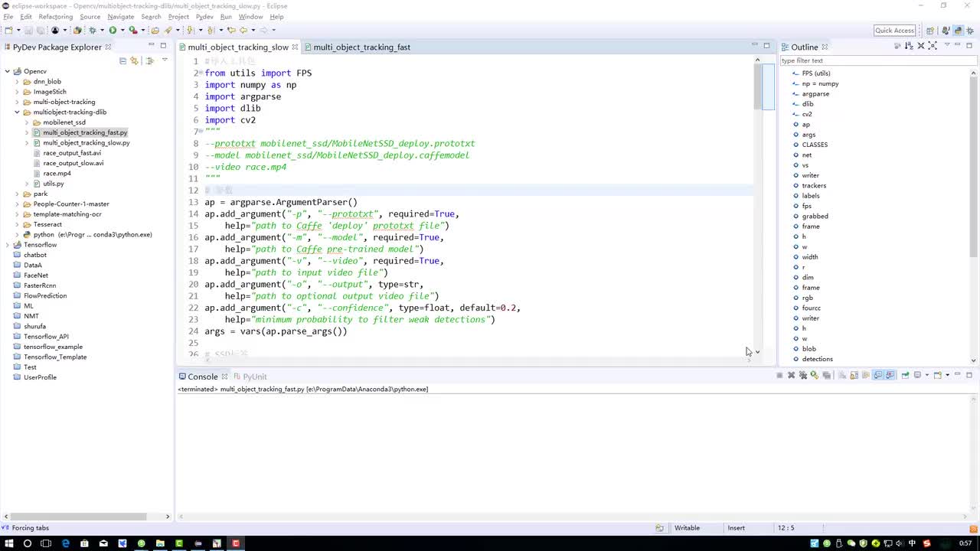
Task: Click the Windows Start button
Action: [8, 543]
